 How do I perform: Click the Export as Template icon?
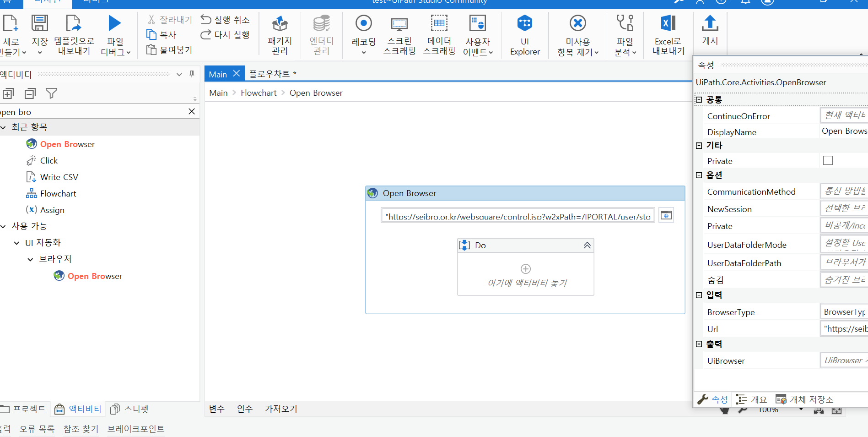tap(73, 23)
